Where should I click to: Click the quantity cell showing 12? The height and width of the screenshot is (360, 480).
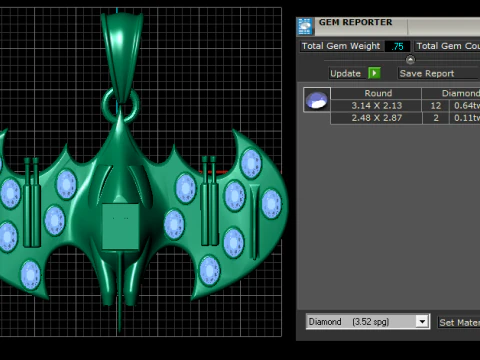(436, 106)
